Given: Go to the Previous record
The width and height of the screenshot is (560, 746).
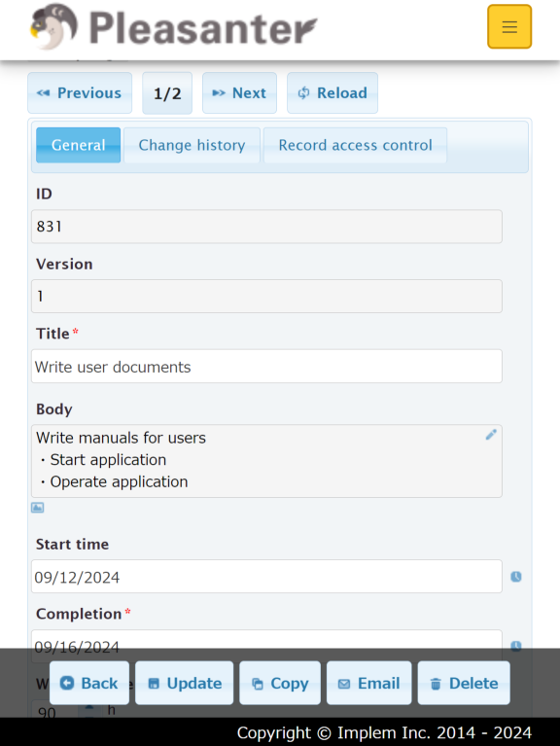Looking at the screenshot, I should [80, 92].
